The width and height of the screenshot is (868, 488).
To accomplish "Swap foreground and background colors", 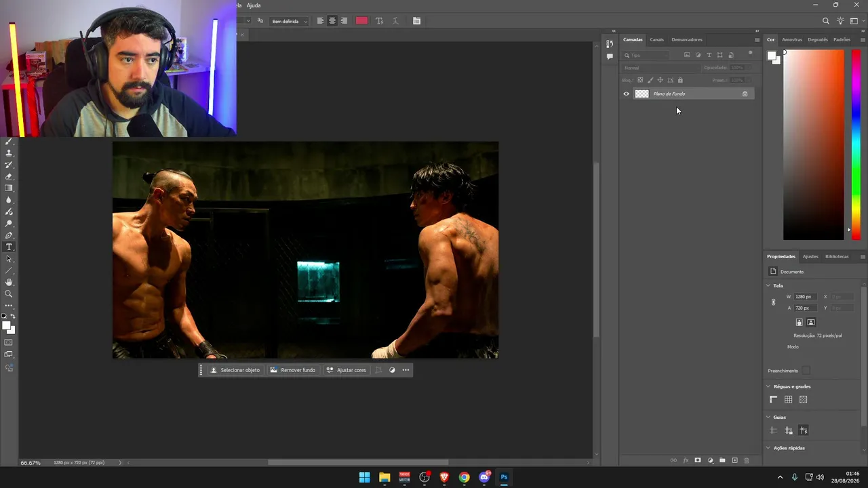I will coord(12,317).
